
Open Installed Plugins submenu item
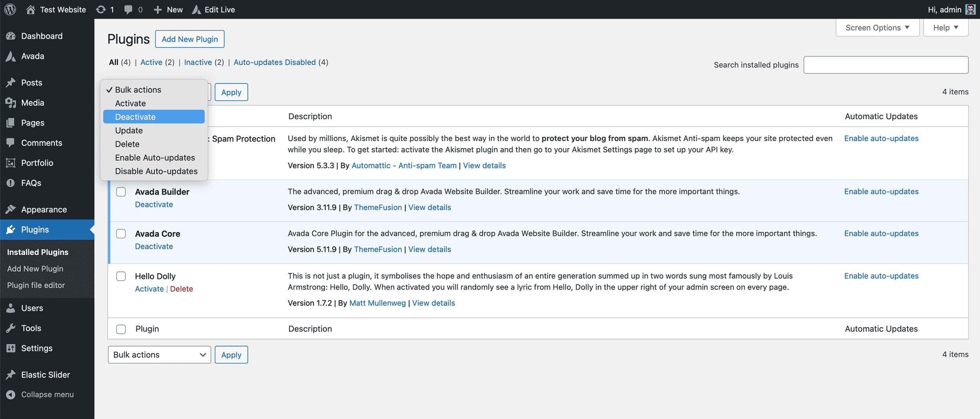click(38, 252)
